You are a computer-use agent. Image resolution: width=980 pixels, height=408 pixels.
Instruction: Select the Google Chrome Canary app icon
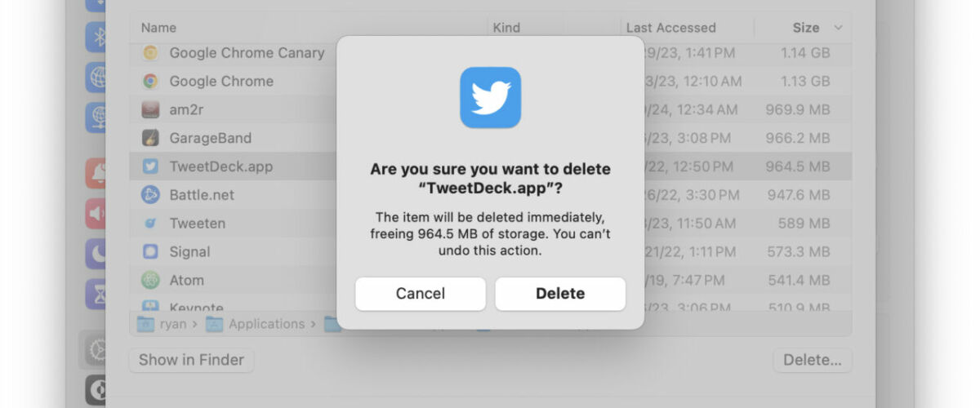[150, 53]
